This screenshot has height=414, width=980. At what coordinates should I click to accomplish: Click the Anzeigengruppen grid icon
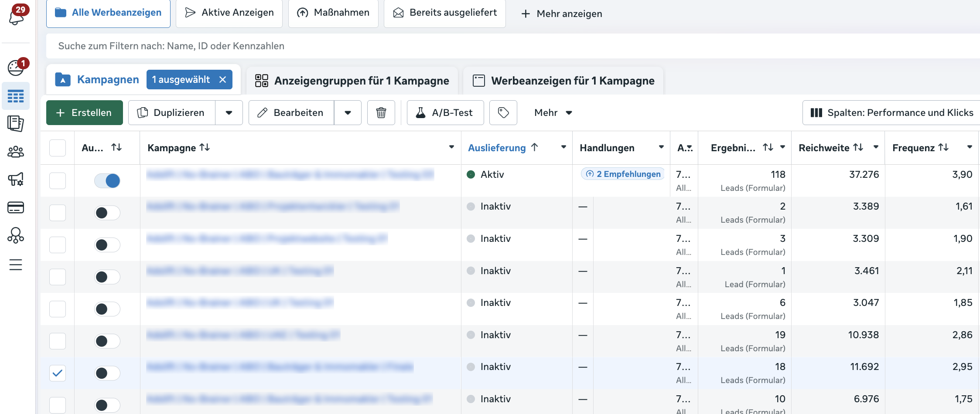(x=262, y=81)
